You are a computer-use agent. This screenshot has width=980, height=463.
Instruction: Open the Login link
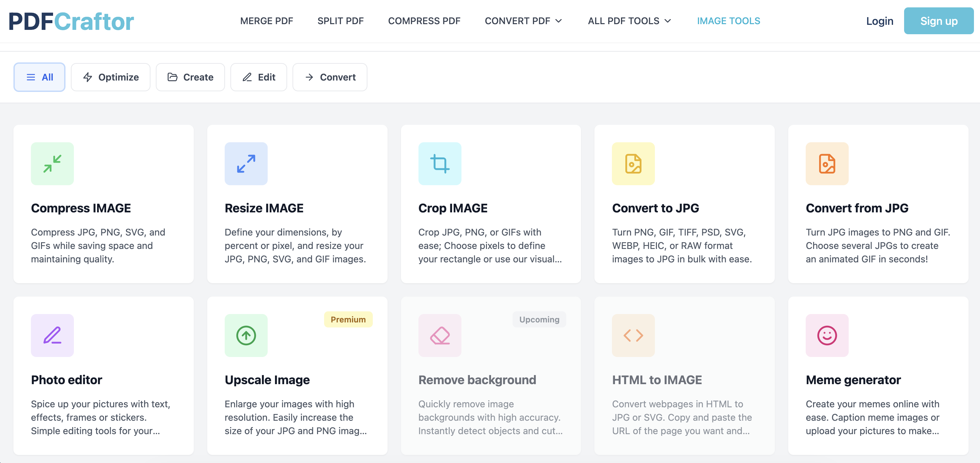tap(879, 21)
